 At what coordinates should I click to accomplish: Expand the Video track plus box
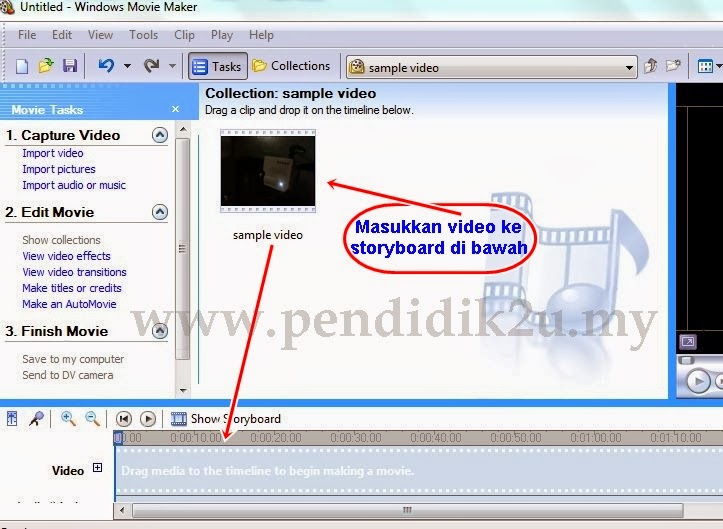click(x=97, y=468)
